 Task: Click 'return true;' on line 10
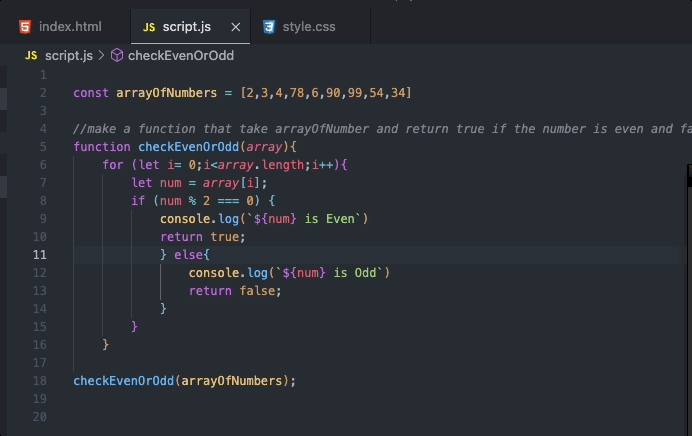coord(203,237)
